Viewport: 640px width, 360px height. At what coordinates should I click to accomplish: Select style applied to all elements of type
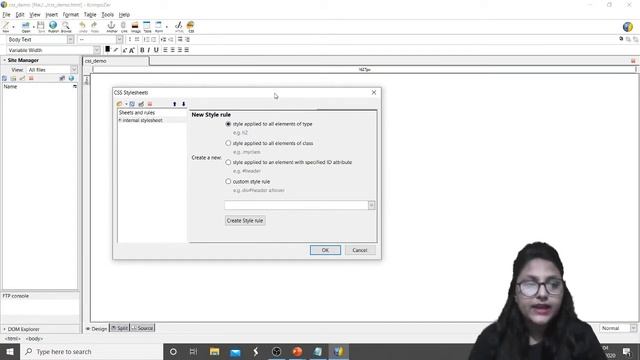(x=228, y=124)
